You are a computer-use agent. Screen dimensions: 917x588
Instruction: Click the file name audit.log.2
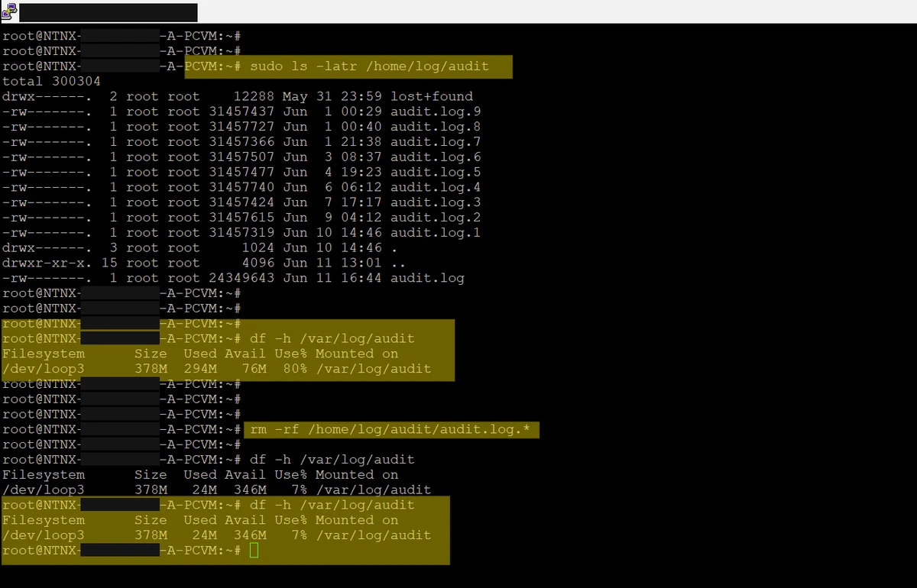pos(436,218)
